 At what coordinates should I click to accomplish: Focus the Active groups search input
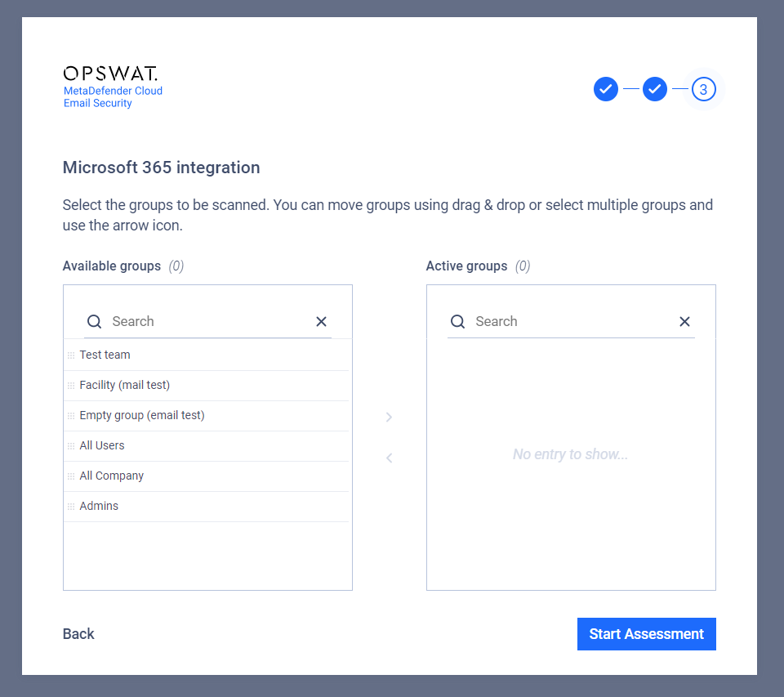[571, 321]
